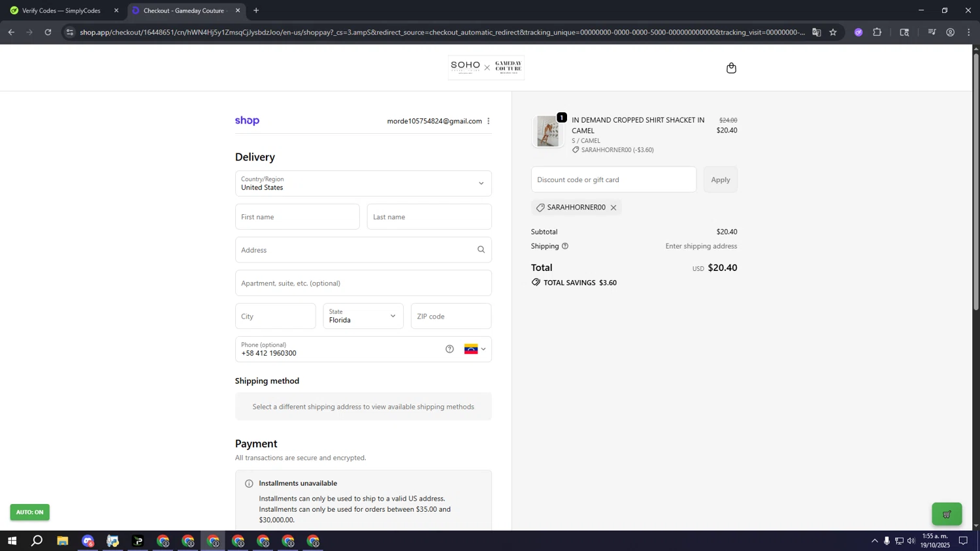Viewport: 980px width, 551px height.
Task: Open the microphone icon in system tray
Action: (x=887, y=541)
